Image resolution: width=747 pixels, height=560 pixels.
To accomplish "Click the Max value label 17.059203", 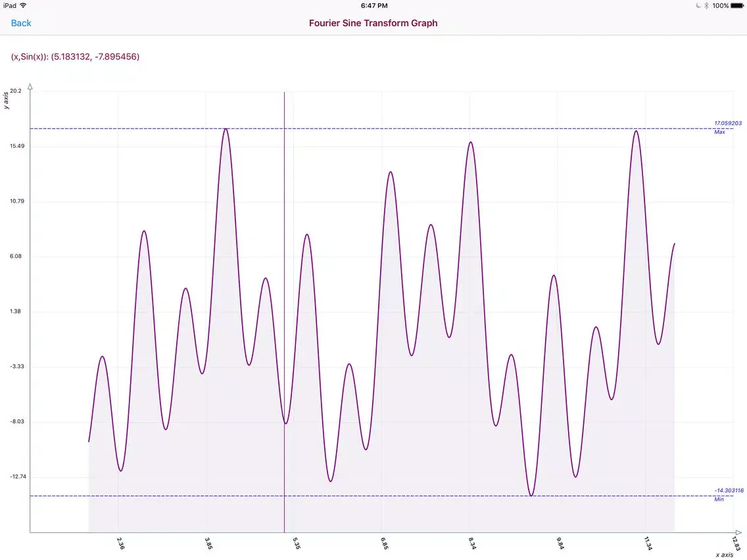I will coord(727,123).
